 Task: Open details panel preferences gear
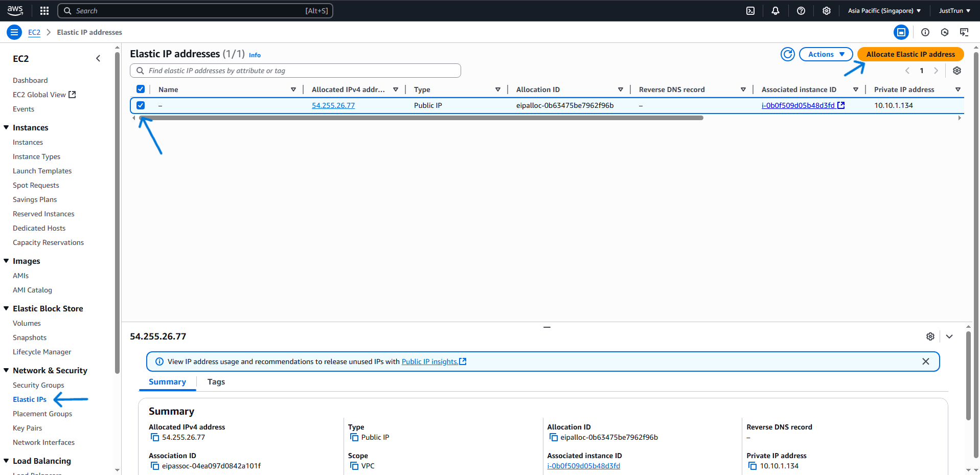click(930, 336)
